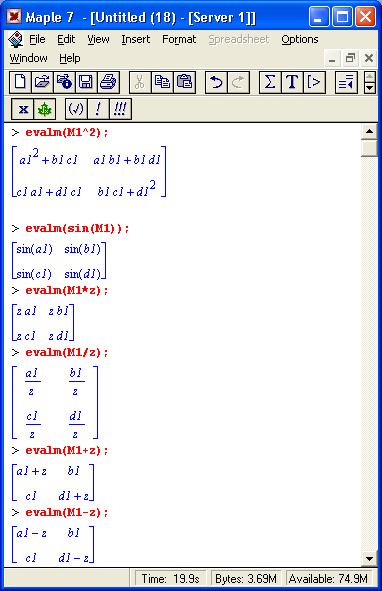Open the File menu
The height and width of the screenshot is (591, 382).
pos(37,39)
